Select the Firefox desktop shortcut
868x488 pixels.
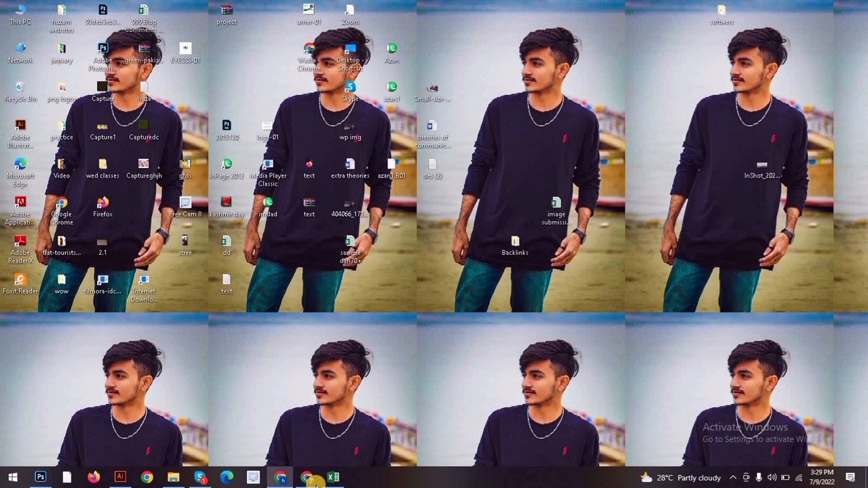pyautogui.click(x=102, y=207)
